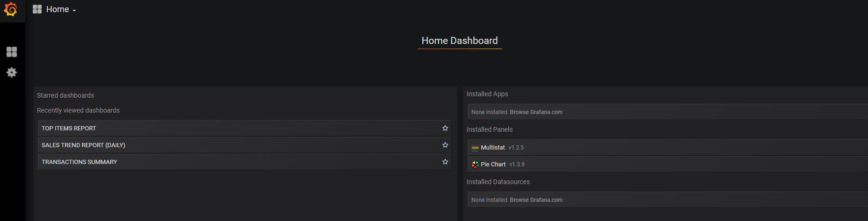The width and height of the screenshot is (868, 221).
Task: Click the Pie Chart plugin icon
Action: coord(475,164)
